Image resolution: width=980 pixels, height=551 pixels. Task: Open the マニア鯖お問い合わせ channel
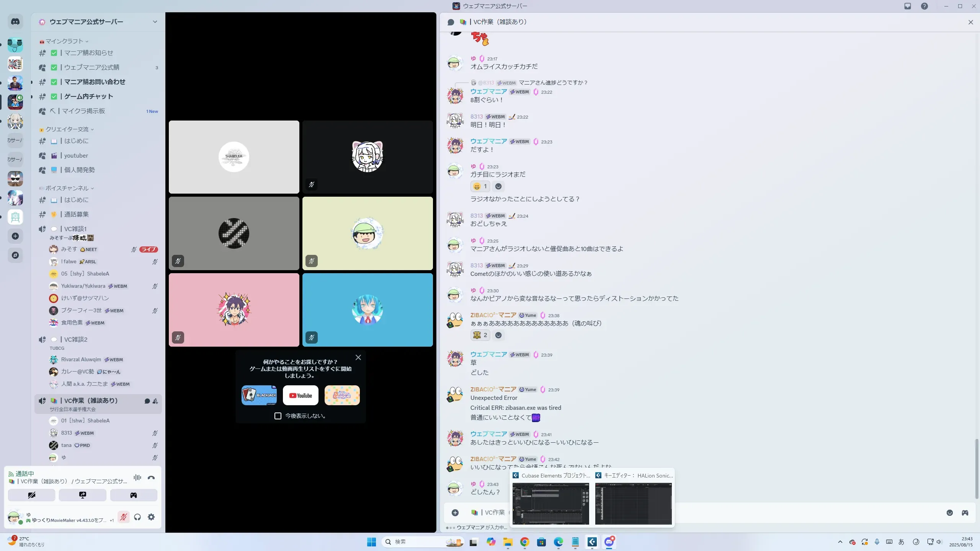[x=95, y=82]
